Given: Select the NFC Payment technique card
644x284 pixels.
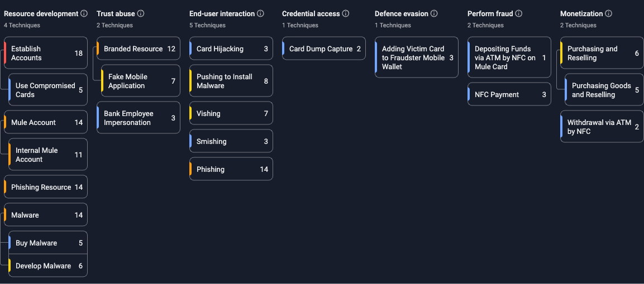Looking at the screenshot, I should pos(509,94).
